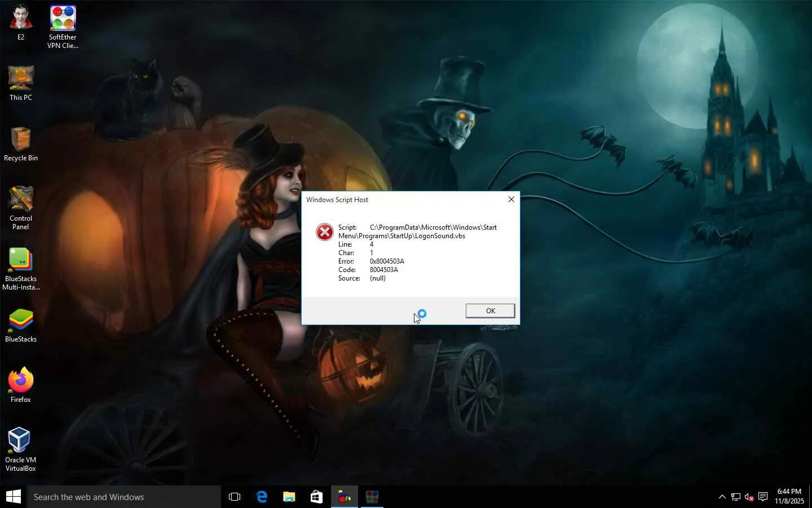Open the Action Center notifications icon
Viewport: 812px width, 508px height.
[763, 497]
